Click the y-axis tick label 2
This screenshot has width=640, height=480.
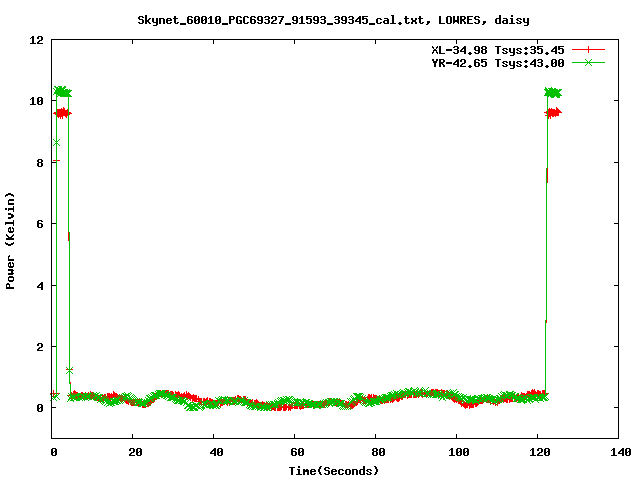40,347
